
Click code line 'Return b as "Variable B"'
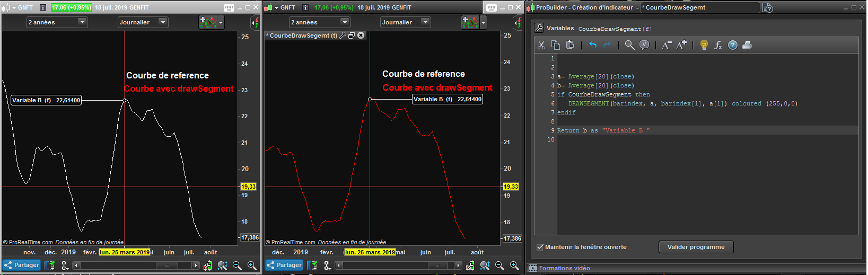(603, 130)
